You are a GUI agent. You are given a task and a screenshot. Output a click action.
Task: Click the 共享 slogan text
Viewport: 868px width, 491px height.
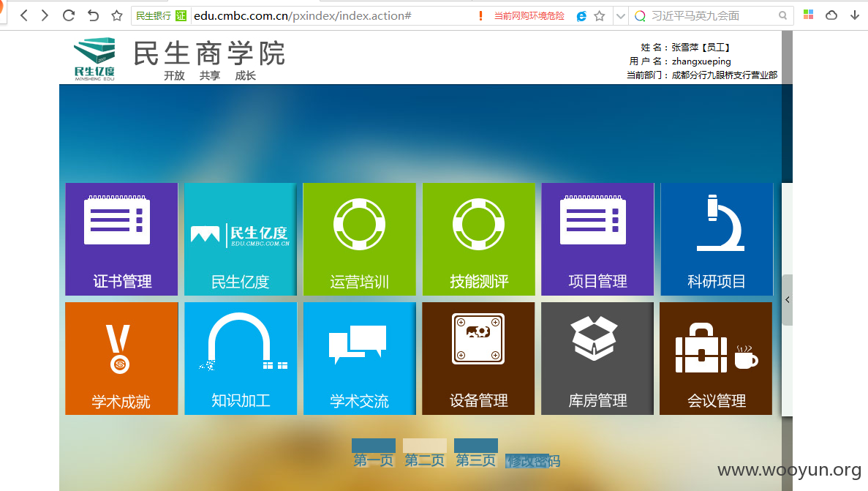(x=210, y=75)
